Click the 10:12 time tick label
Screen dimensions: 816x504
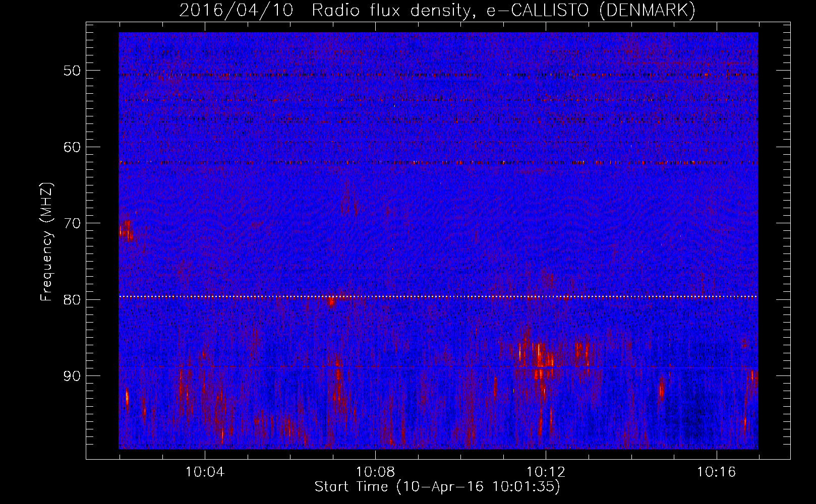pos(546,472)
